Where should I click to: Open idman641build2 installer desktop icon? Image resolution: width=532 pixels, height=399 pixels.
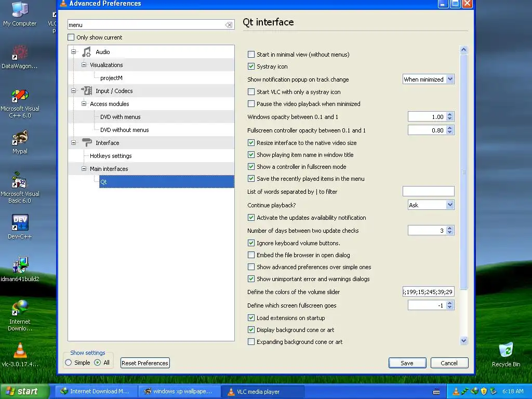tap(20, 270)
